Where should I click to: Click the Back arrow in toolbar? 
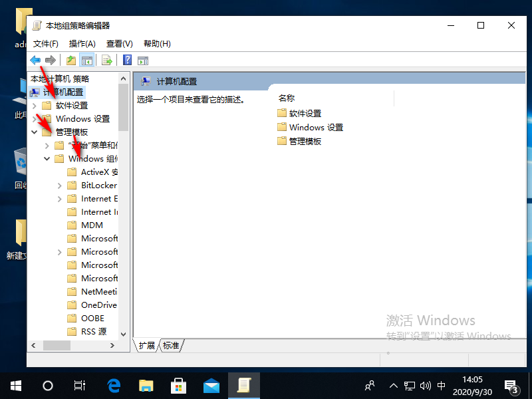[x=35, y=61]
